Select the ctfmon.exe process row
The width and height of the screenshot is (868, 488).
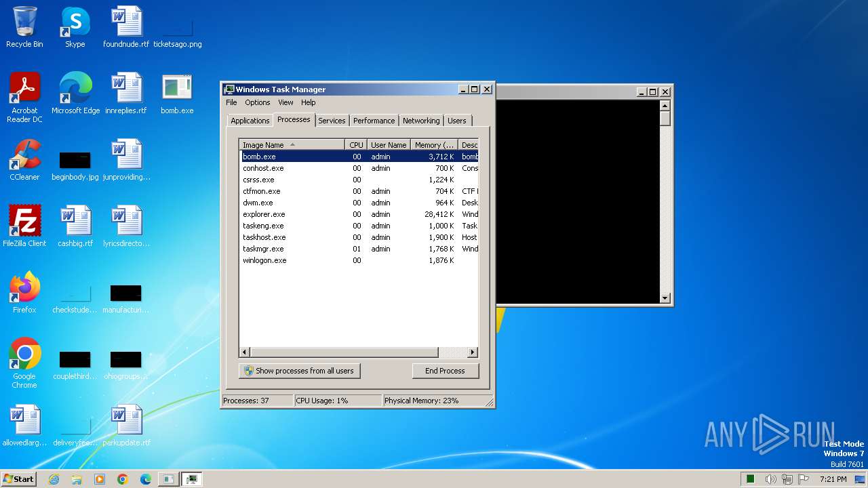(359, 191)
